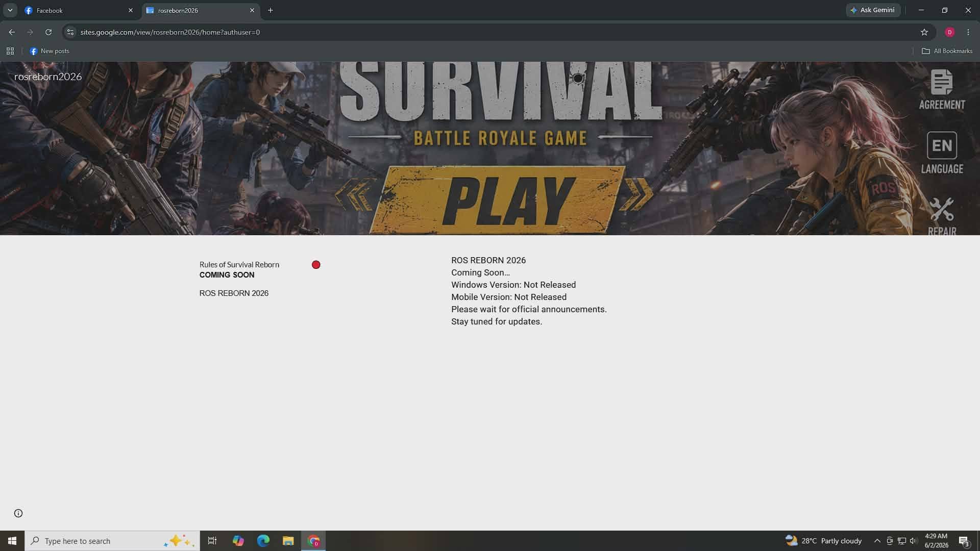Open the tab search dropdown
The width and height of the screenshot is (980, 551).
pyautogui.click(x=10, y=10)
